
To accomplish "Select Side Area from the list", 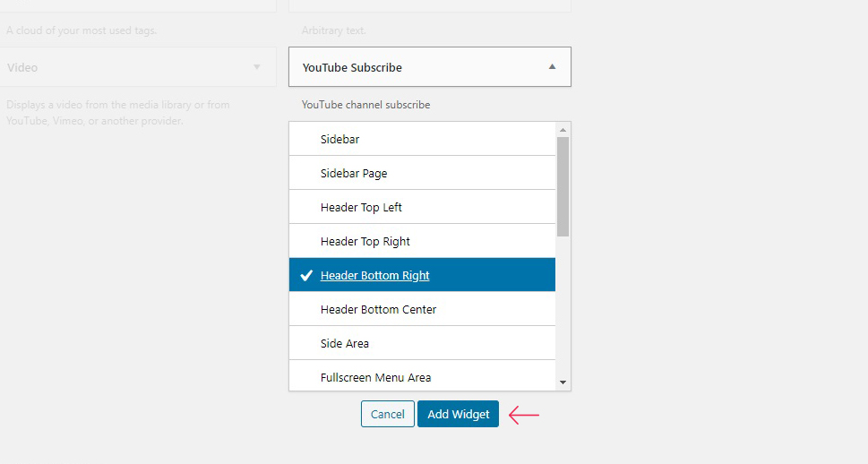I will pos(423,343).
